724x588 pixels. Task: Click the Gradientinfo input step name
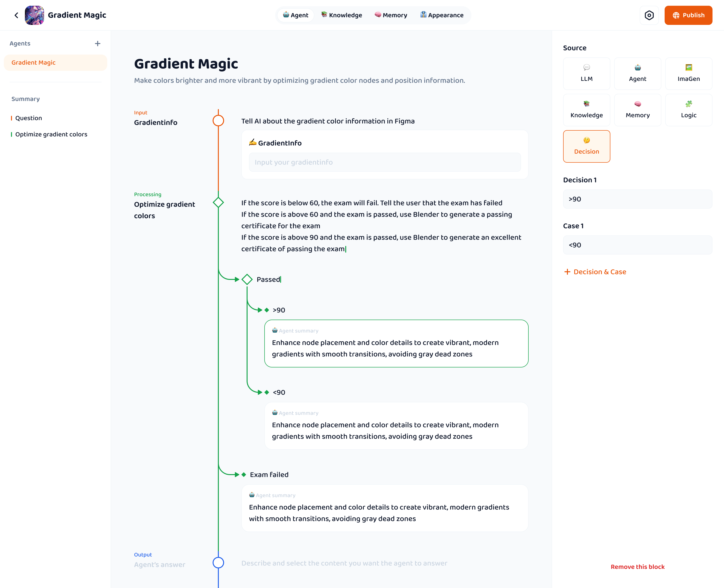pos(156,122)
